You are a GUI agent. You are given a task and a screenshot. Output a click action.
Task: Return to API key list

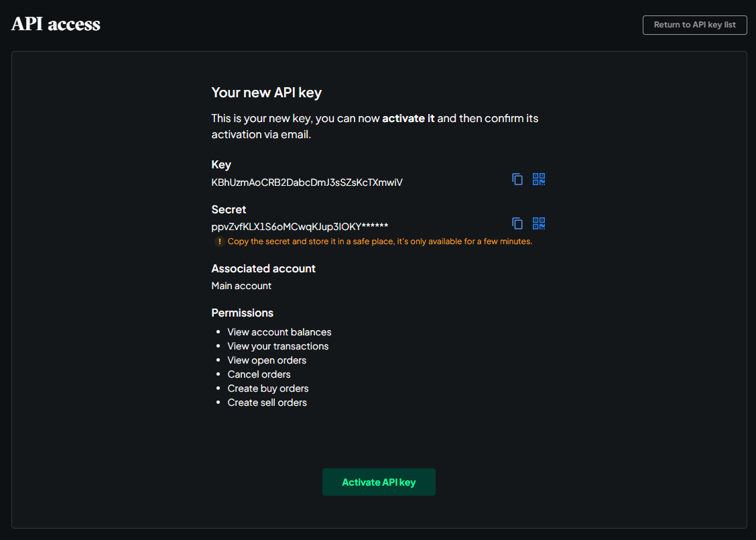tap(694, 25)
